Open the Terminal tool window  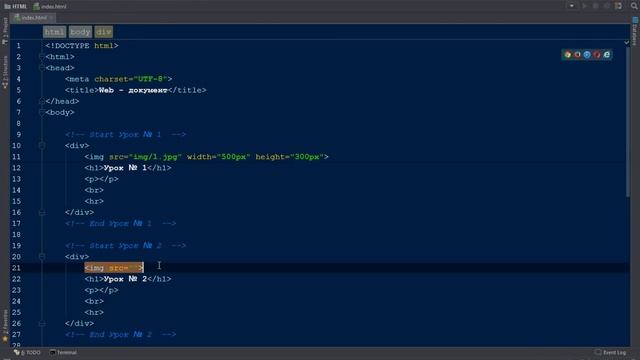(x=63, y=352)
